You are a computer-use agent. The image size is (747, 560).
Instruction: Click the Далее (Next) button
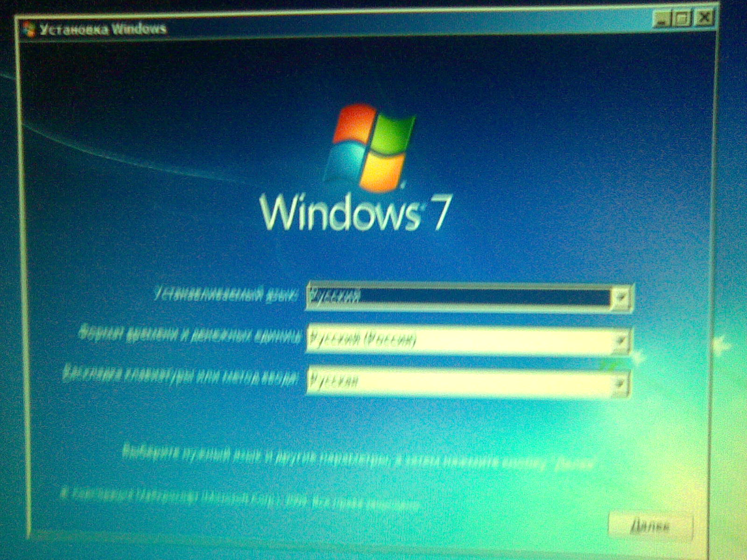651,525
